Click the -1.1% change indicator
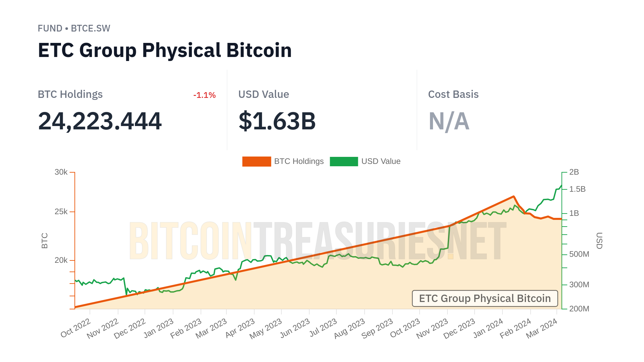The image size is (644, 362). (x=204, y=95)
